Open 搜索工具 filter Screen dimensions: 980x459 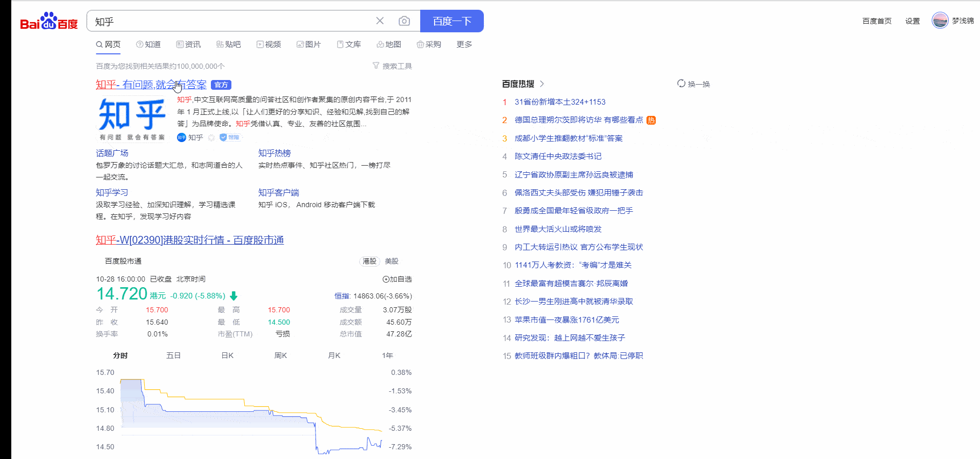pyautogui.click(x=393, y=66)
